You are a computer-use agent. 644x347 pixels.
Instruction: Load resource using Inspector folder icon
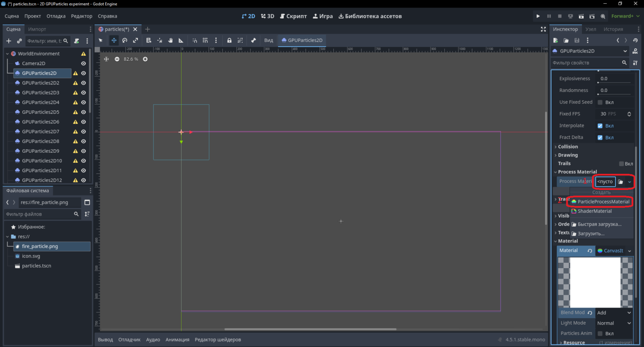click(x=566, y=40)
